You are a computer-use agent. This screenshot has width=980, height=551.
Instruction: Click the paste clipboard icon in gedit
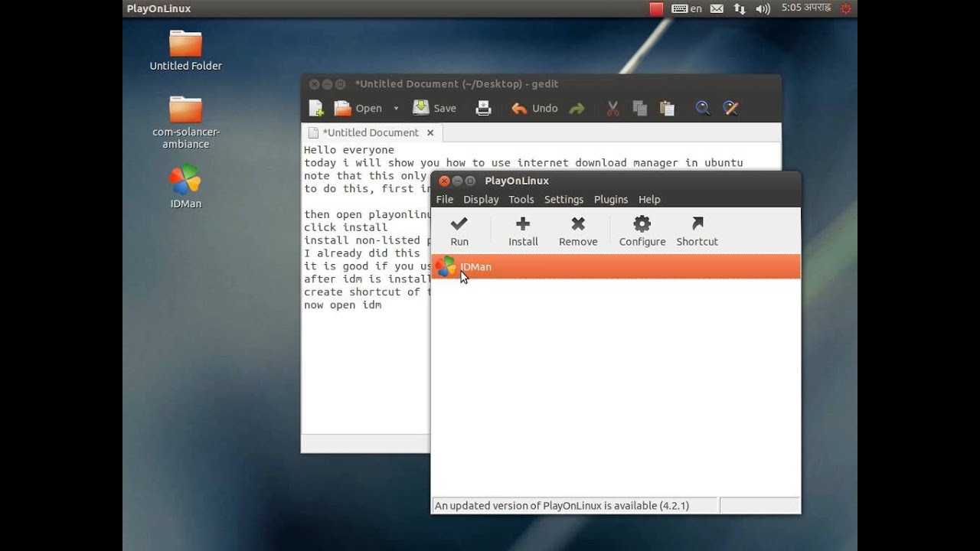(667, 109)
